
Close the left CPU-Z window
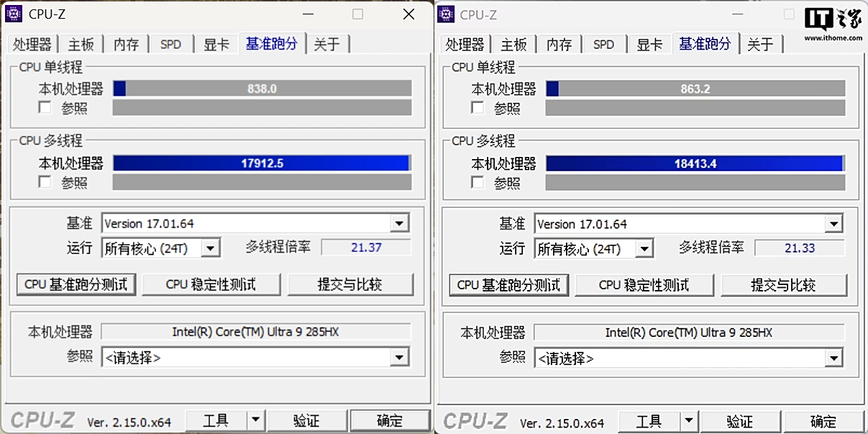408,14
